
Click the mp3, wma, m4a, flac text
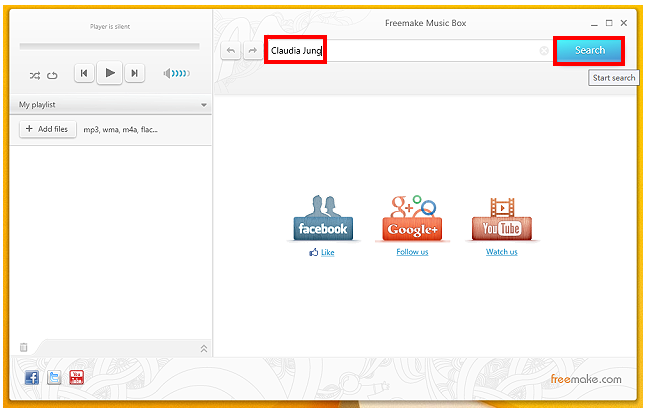[x=121, y=130]
